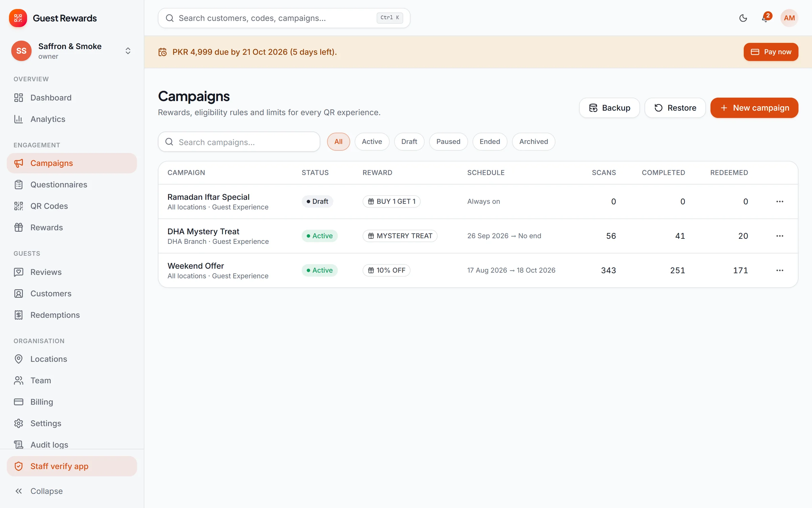
Task: Click the 10% OFF reward badge
Action: [x=386, y=270]
